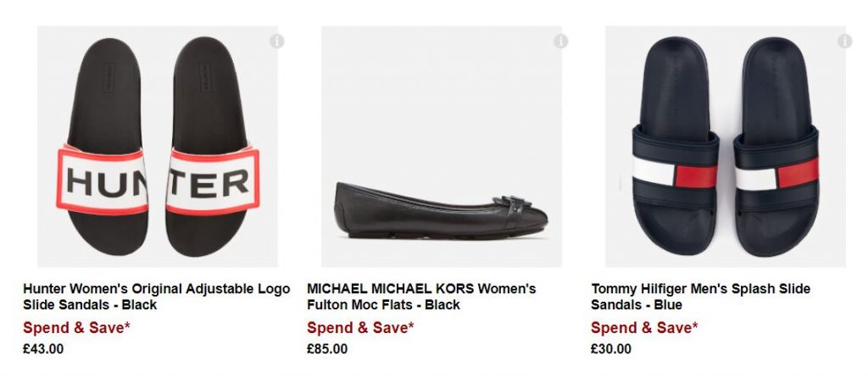Click Spend & Save under the Hunter sandals
This screenshot has width=868, height=378.
coord(76,328)
